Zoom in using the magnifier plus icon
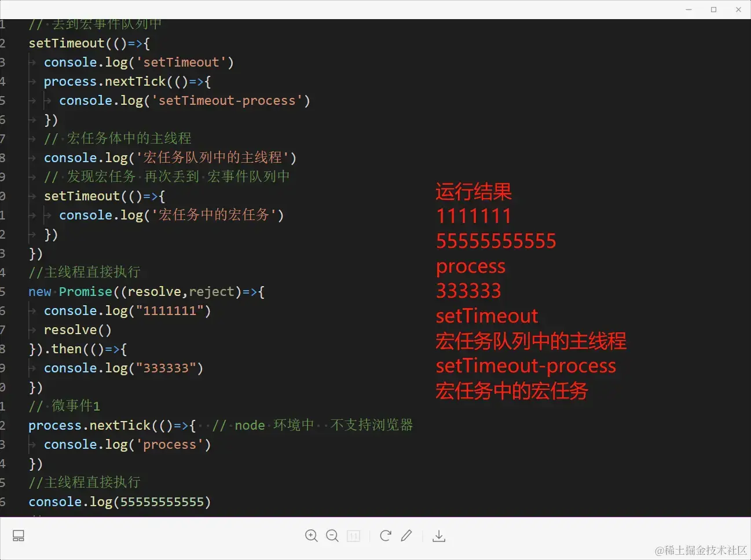 (312, 536)
